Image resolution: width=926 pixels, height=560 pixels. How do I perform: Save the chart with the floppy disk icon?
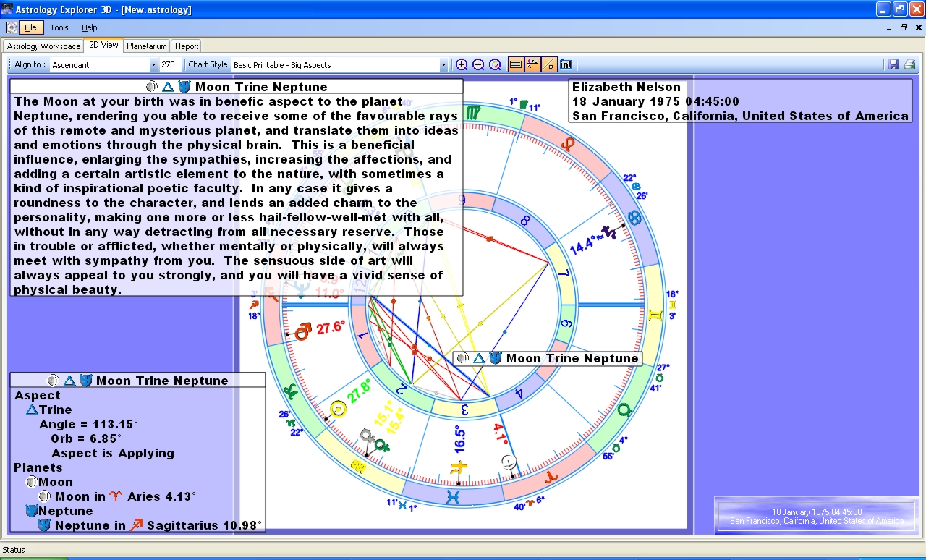click(893, 64)
